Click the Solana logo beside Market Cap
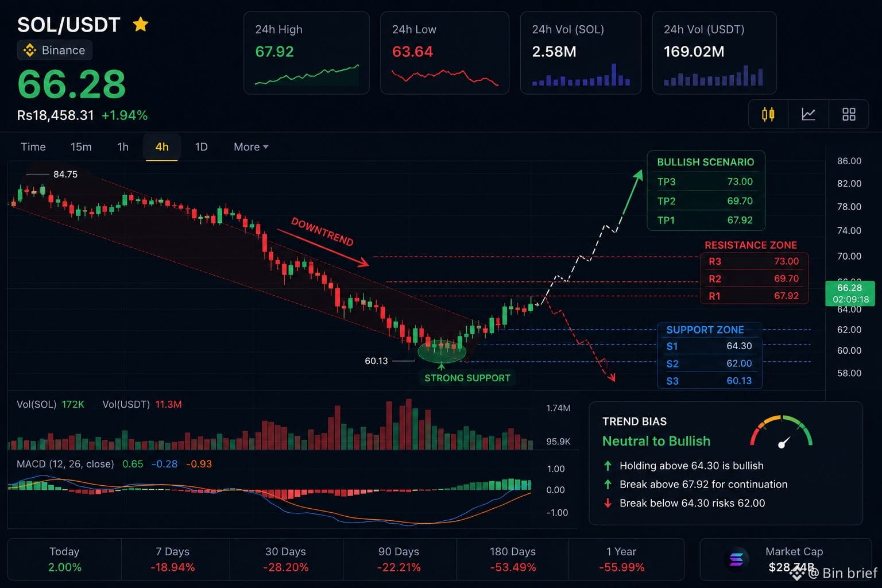This screenshot has height=588, width=882. [736, 559]
